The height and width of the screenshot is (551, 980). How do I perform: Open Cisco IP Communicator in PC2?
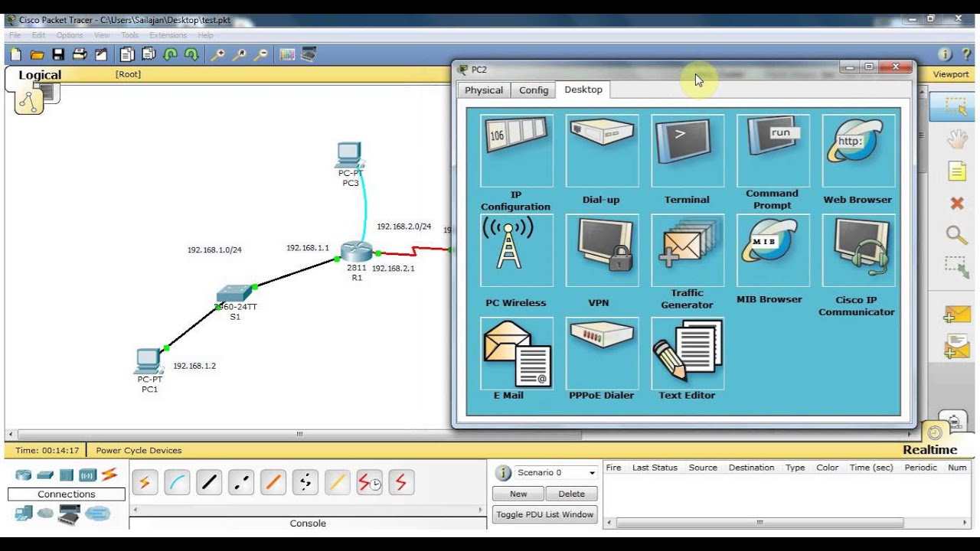pyautogui.click(x=858, y=250)
